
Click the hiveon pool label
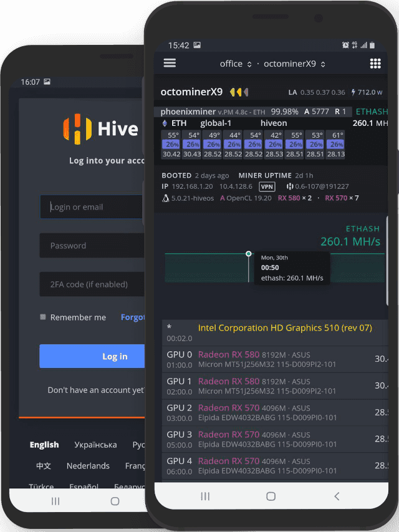(x=274, y=123)
